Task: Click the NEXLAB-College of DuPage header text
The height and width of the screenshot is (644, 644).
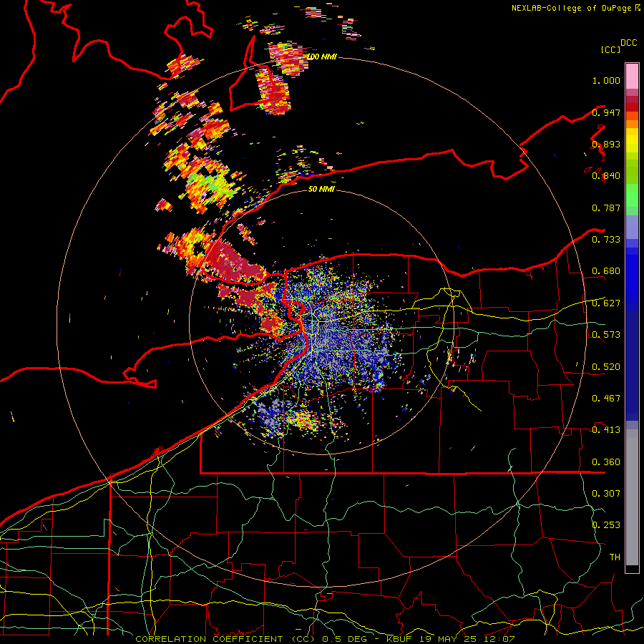Action: pos(576,8)
